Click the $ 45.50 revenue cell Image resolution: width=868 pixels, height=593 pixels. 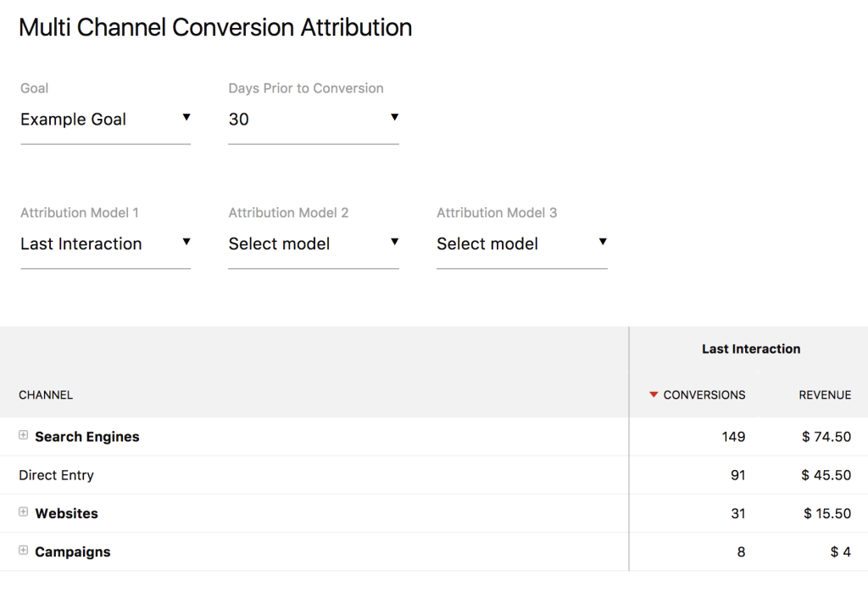(x=826, y=475)
